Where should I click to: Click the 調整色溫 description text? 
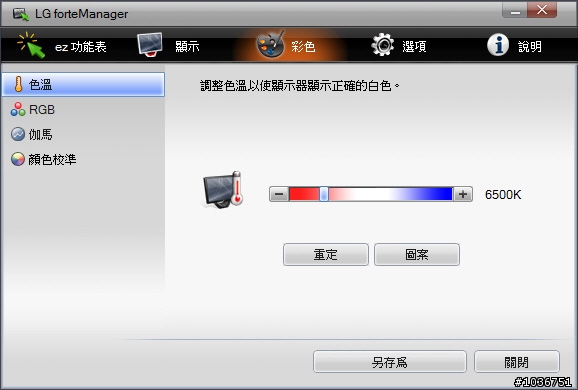pyautogui.click(x=300, y=86)
